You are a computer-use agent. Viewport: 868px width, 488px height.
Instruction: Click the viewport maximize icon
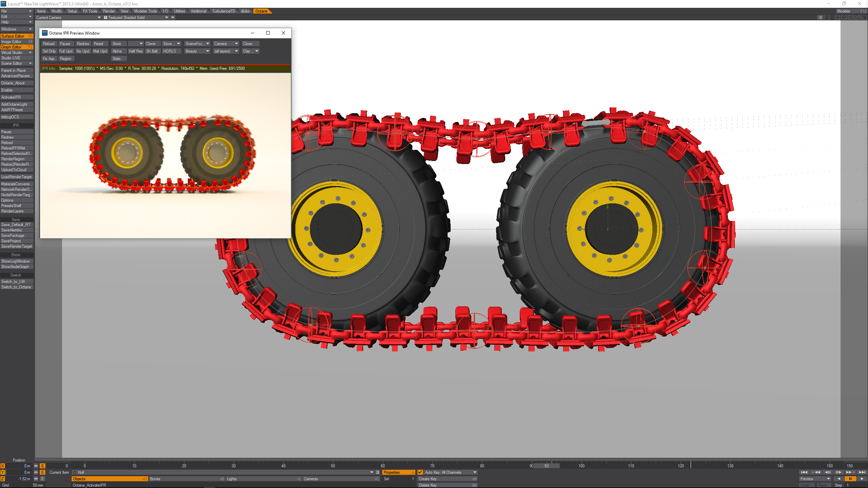(864, 18)
